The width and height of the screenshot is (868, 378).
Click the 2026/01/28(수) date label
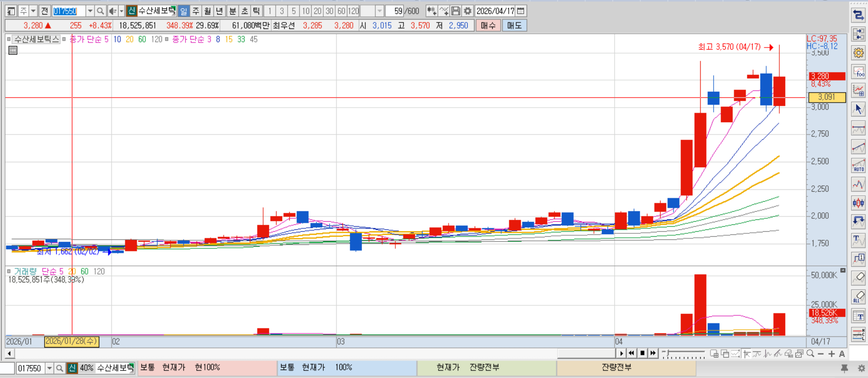(71, 341)
